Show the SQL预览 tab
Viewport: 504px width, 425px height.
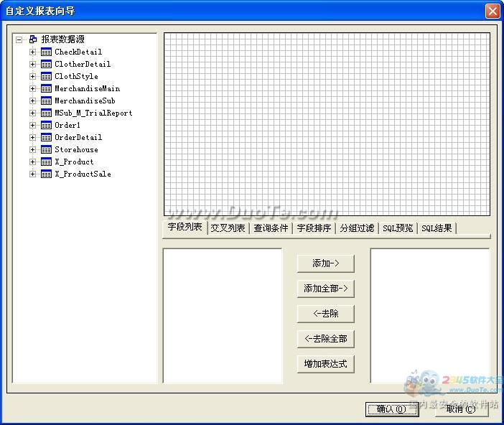point(398,228)
